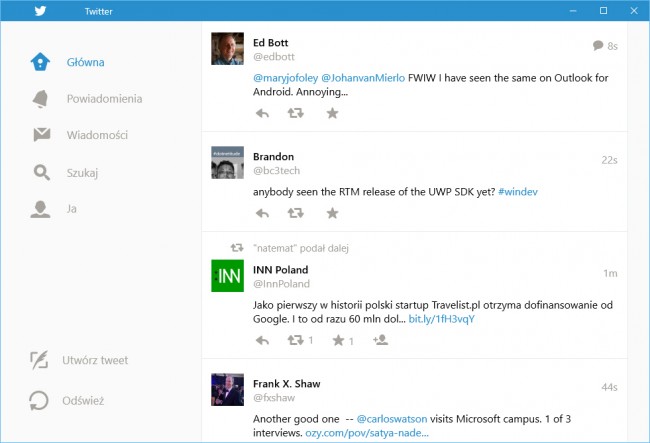Viewport: 650px width, 443px height.
Task: Reply to Ed Bott's tweet
Action: [x=262, y=113]
